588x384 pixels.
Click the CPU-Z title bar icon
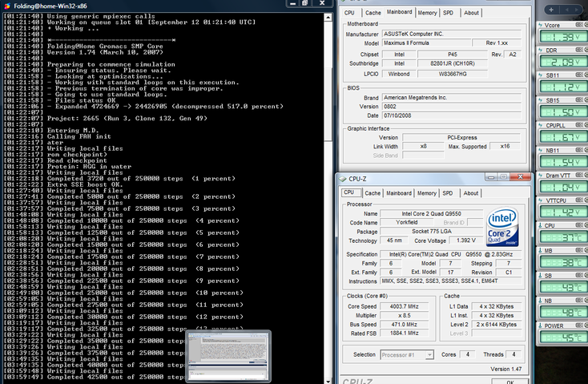[x=342, y=179]
